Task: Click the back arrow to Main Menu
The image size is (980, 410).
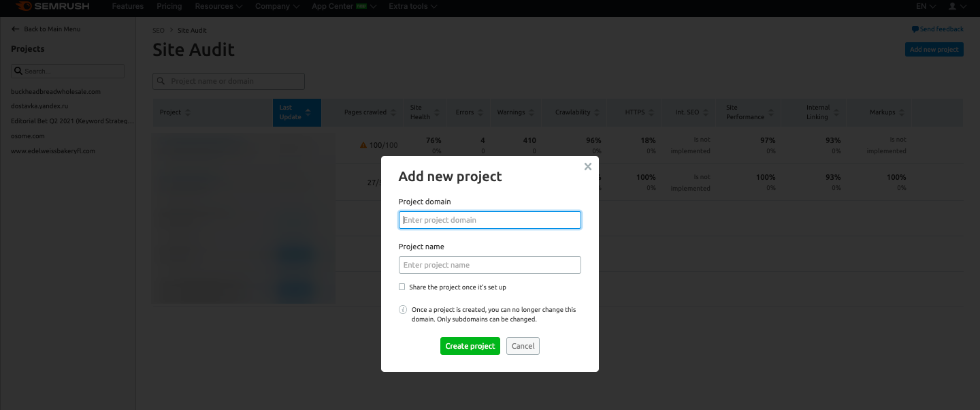Action: coord(16,29)
